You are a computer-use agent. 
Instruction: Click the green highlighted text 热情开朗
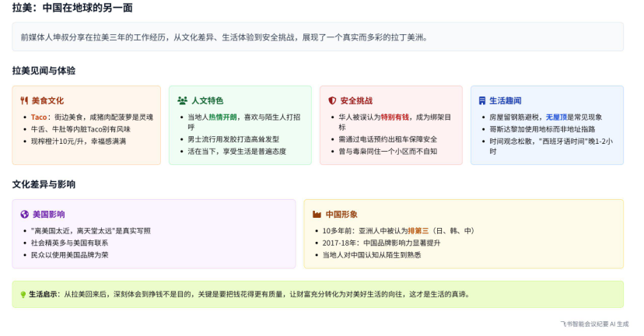point(223,117)
